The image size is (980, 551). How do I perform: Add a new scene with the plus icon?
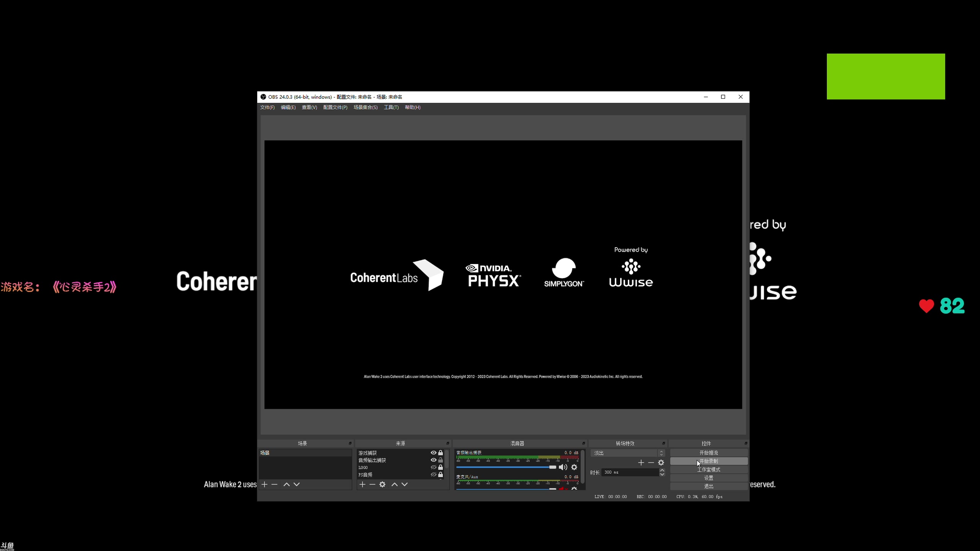pyautogui.click(x=264, y=484)
